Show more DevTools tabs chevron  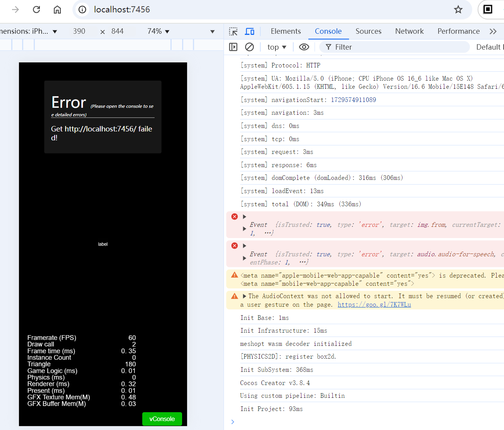coord(493,31)
